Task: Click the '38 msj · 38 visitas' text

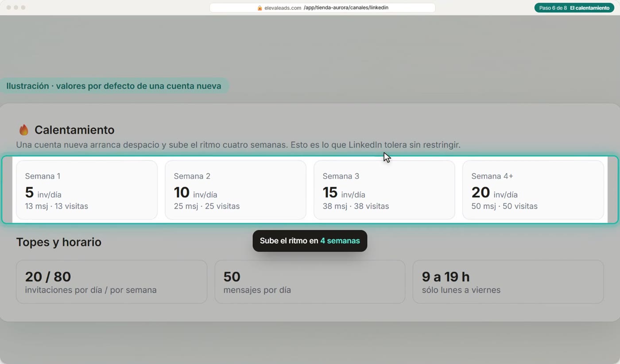Action: [x=356, y=206]
